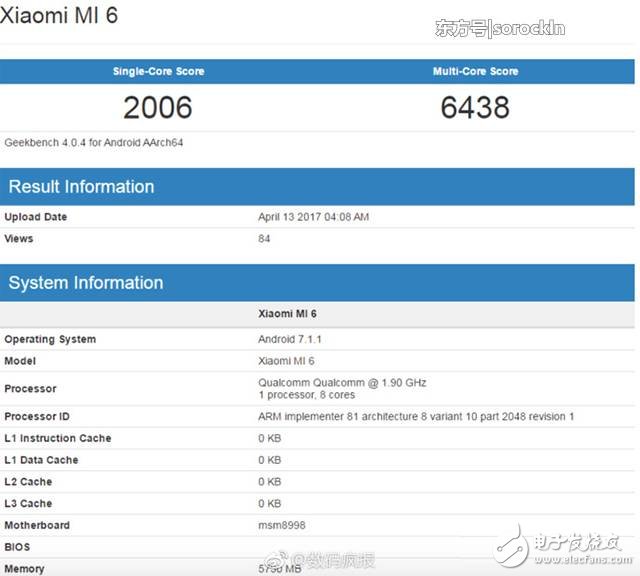640x576 pixels.
Task: Click the System Information section header
Action: click(85, 283)
